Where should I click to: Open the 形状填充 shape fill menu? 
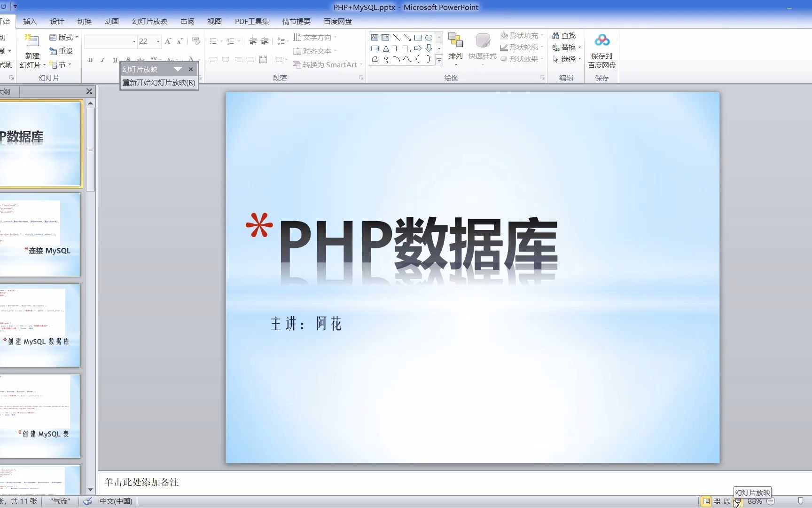[522, 35]
